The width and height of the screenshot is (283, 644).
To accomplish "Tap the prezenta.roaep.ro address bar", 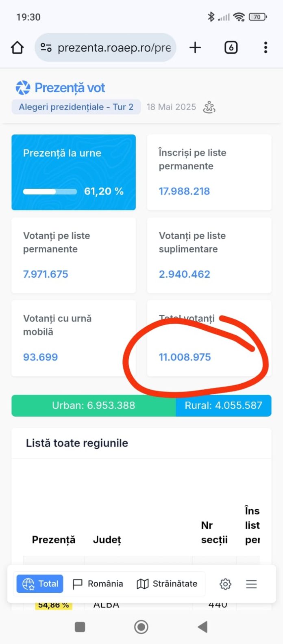I will (x=114, y=48).
